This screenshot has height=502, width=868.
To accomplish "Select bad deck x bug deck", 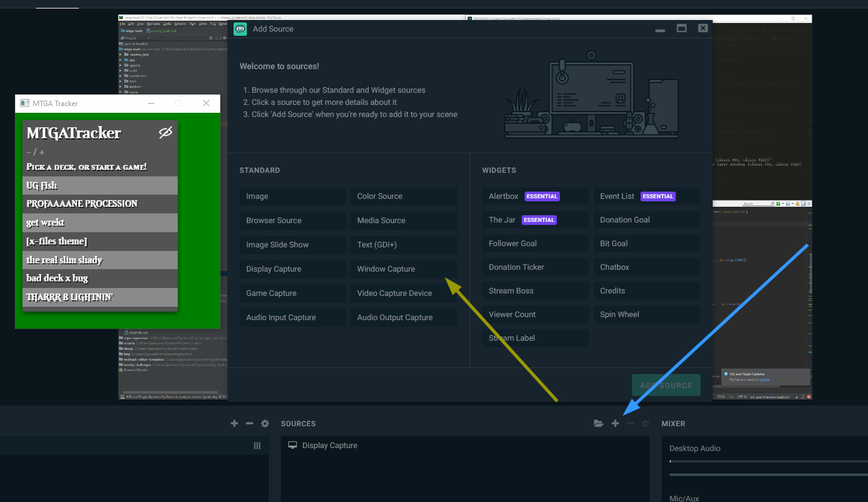I will 100,278.
